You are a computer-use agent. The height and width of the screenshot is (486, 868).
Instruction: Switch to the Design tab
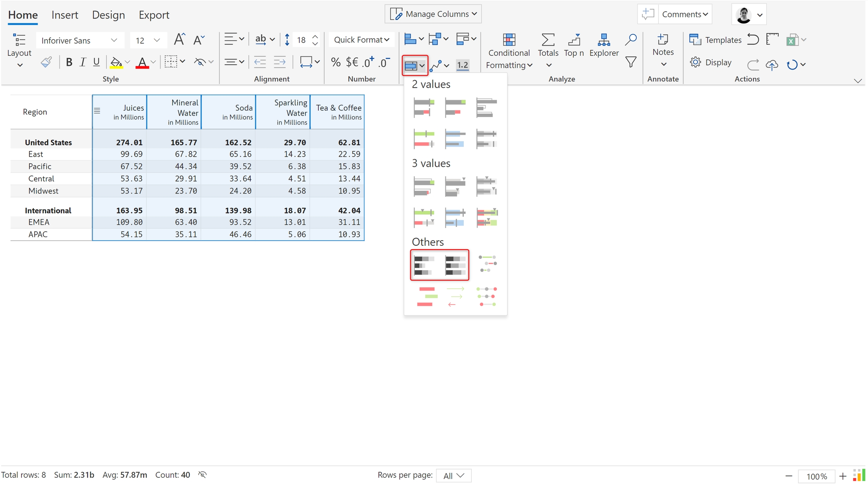click(108, 15)
